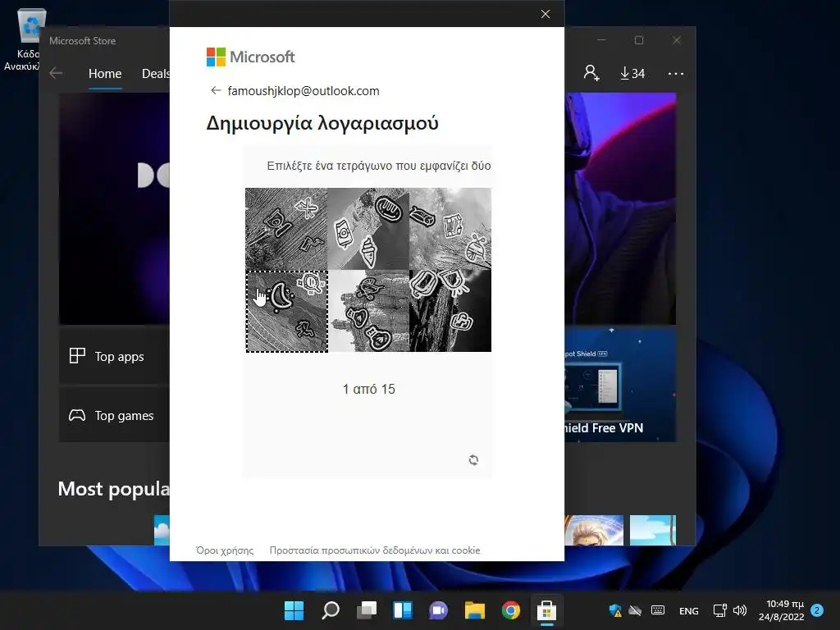
Task: Switch to the Home tab in Microsoft Store
Action: coord(105,73)
